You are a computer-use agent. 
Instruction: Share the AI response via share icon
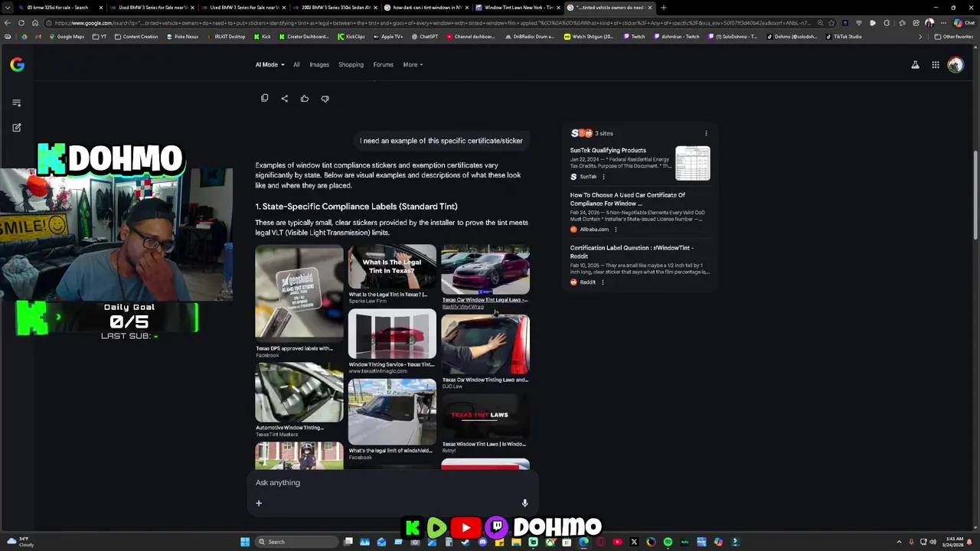(x=284, y=98)
